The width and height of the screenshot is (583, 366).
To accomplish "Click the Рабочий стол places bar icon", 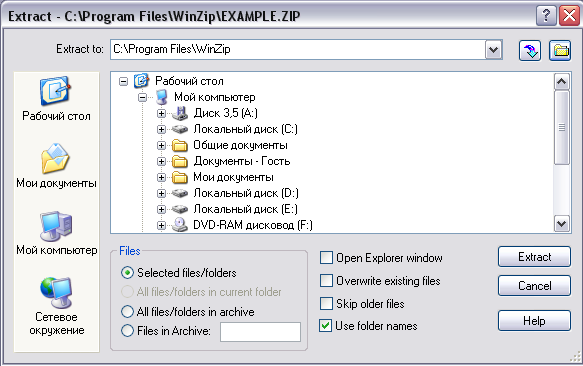I will tap(56, 91).
